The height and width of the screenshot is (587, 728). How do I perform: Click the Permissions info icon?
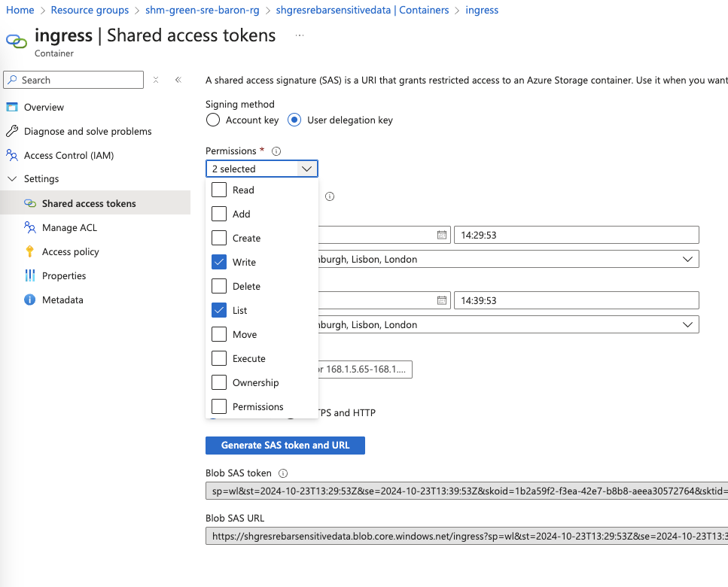276,151
